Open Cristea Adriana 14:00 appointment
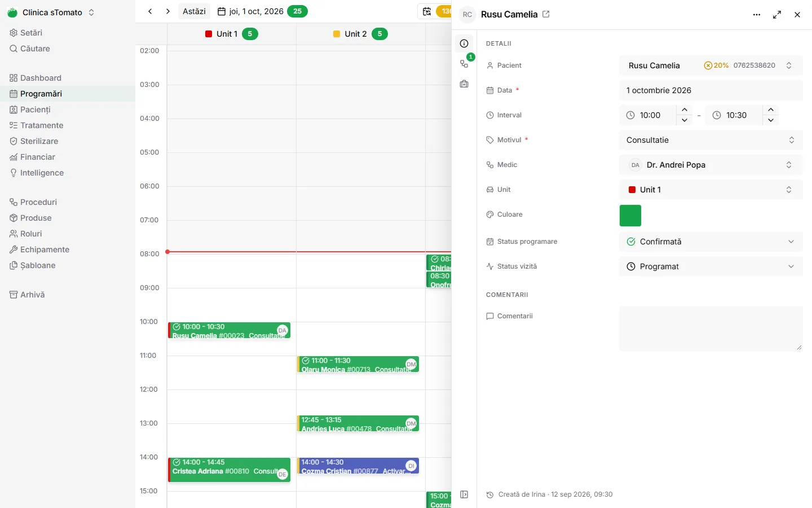 230,470
